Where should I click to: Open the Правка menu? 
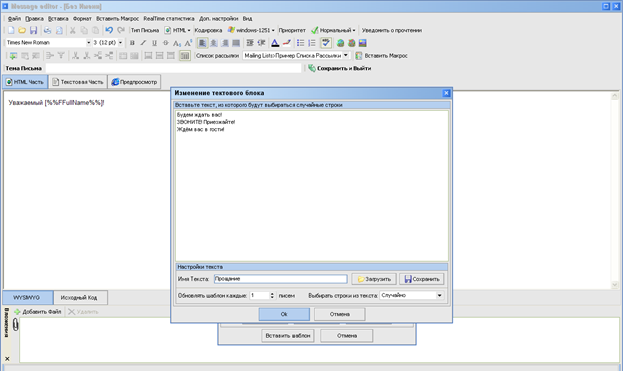pos(34,19)
